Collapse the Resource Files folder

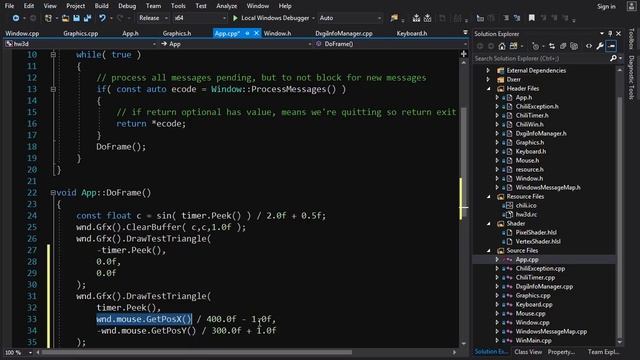tap(489, 197)
